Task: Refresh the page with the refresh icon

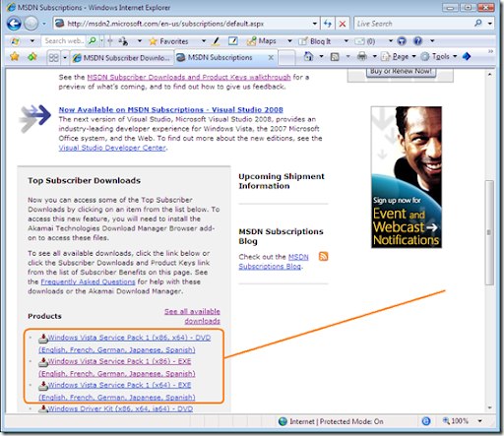Action: tap(328, 24)
